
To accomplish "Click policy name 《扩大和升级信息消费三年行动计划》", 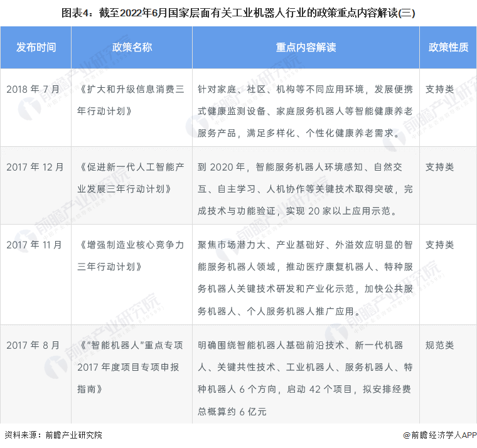I will (131, 100).
